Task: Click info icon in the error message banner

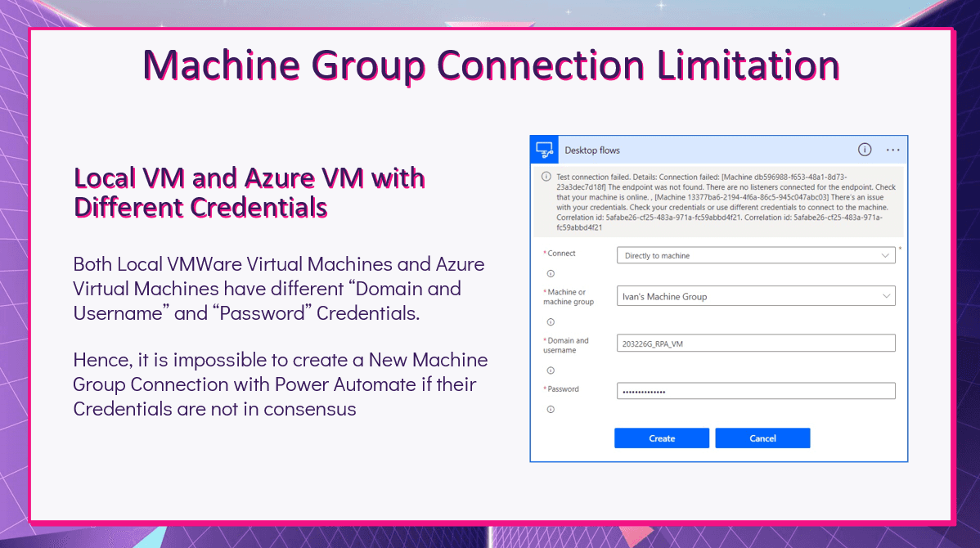Action: [546, 177]
